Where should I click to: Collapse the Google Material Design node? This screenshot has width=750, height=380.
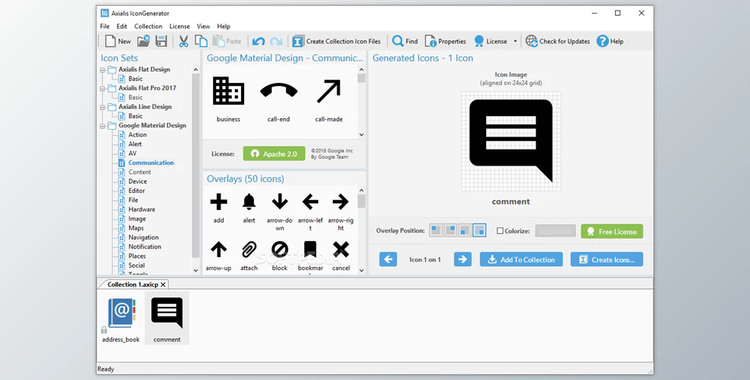[x=102, y=126]
